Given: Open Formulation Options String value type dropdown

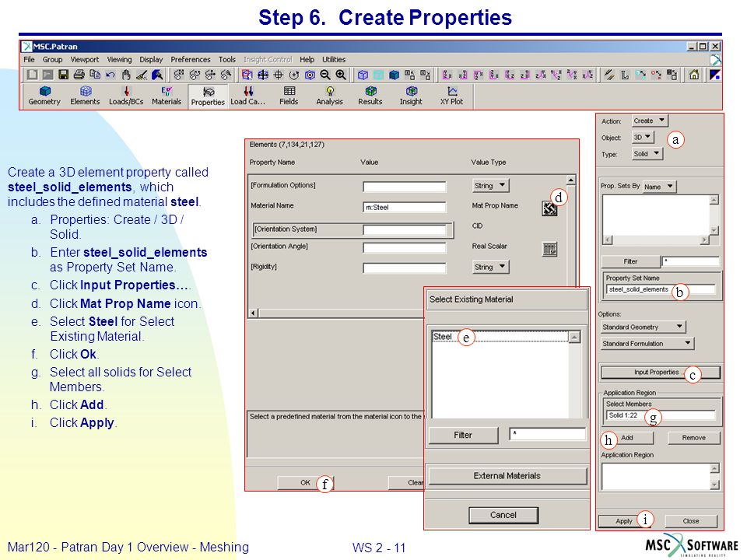Looking at the screenshot, I should [490, 185].
